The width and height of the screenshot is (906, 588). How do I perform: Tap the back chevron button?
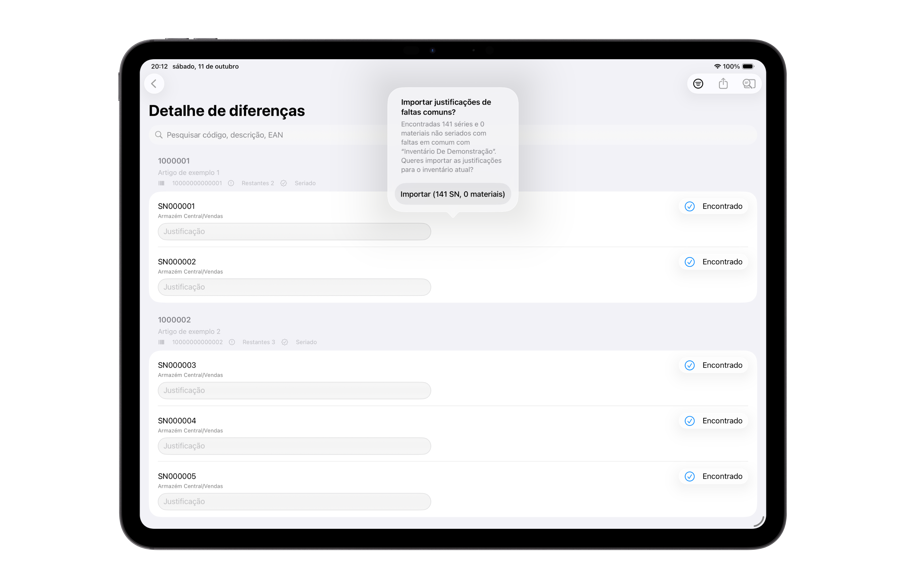[x=154, y=84]
